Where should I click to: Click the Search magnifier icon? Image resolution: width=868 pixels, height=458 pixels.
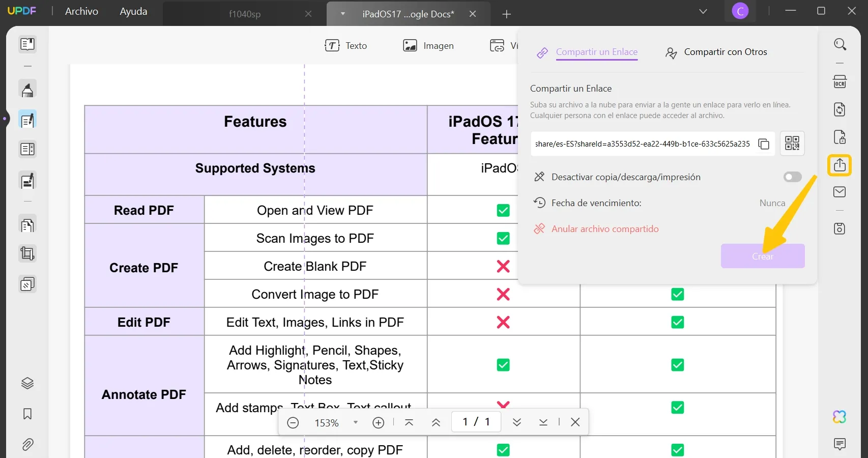pyautogui.click(x=840, y=44)
